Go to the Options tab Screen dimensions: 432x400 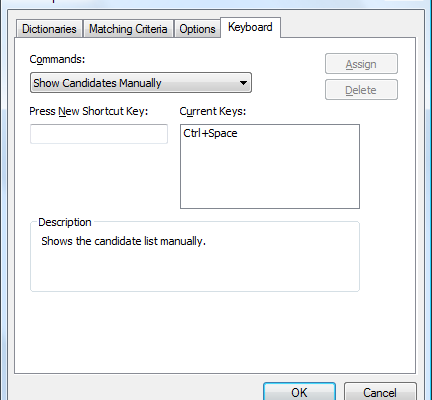197,29
